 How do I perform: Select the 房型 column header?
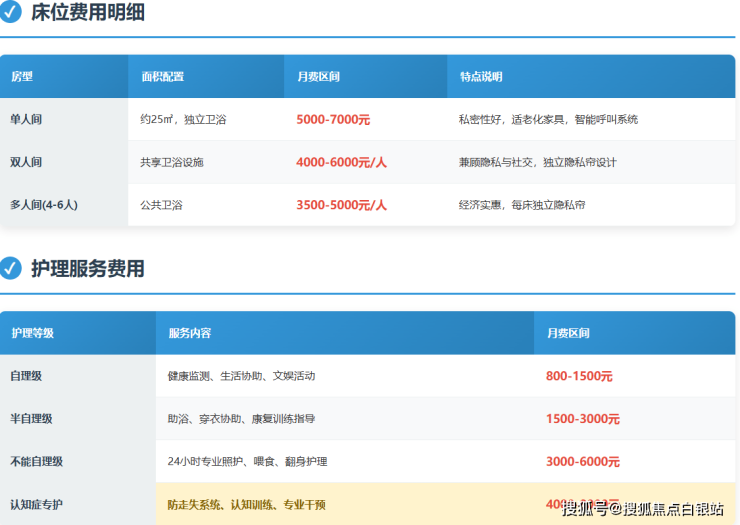click(x=22, y=77)
